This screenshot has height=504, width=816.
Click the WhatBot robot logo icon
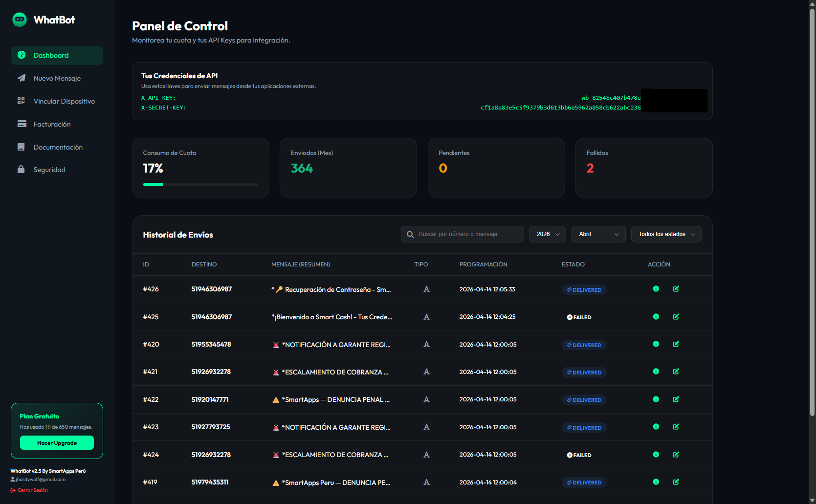(20, 20)
